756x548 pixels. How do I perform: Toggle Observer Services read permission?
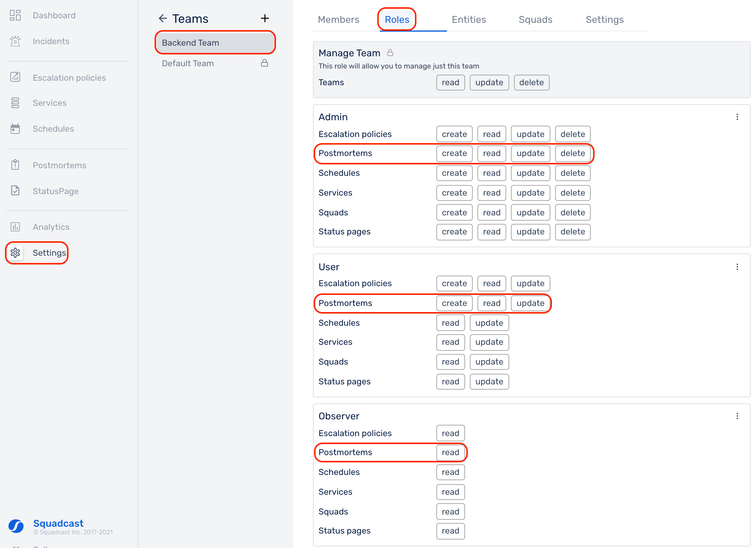click(x=451, y=492)
